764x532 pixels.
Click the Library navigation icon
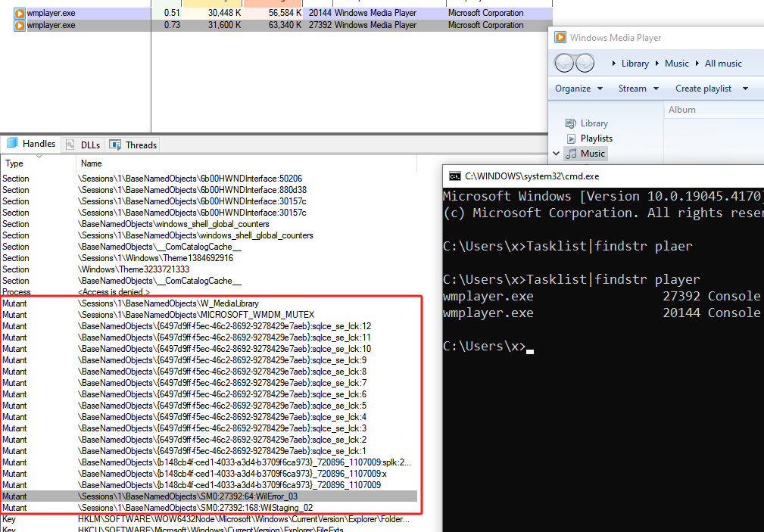click(x=571, y=123)
